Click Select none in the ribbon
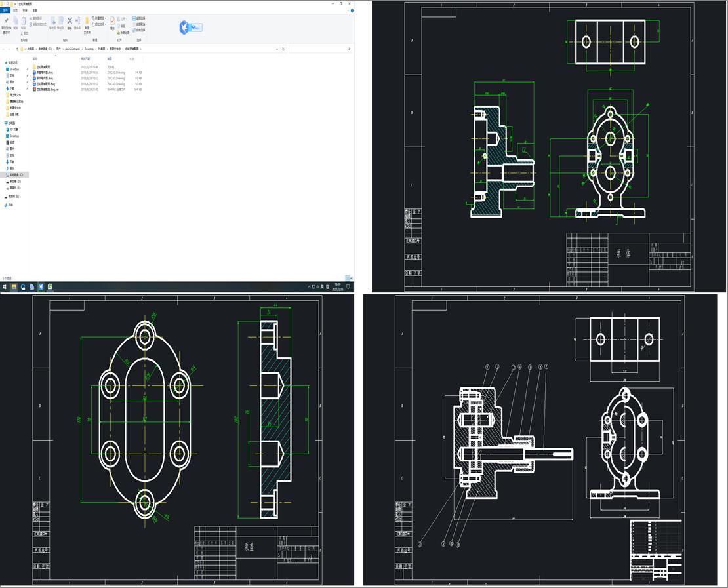 click(x=139, y=24)
